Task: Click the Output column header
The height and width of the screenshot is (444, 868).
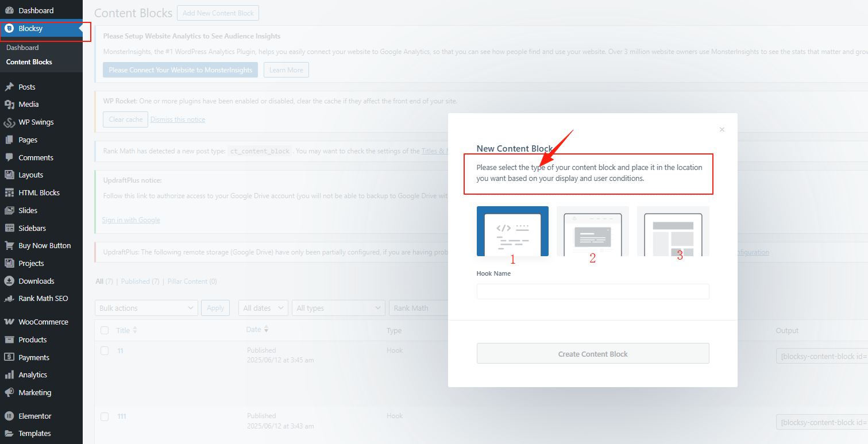Action: click(x=787, y=330)
